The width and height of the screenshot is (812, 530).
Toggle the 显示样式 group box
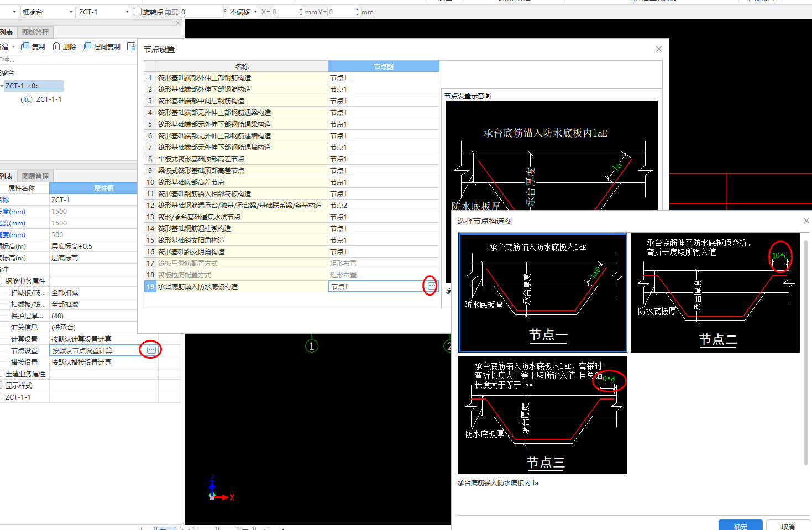point(1,385)
